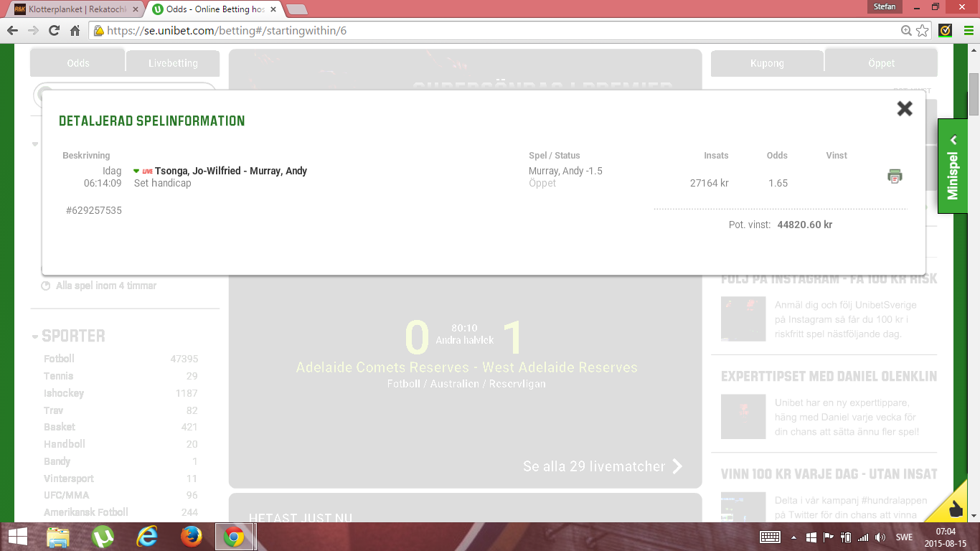The height and width of the screenshot is (551, 980).
Task: Open the volume control in tray
Action: pyautogui.click(x=880, y=537)
